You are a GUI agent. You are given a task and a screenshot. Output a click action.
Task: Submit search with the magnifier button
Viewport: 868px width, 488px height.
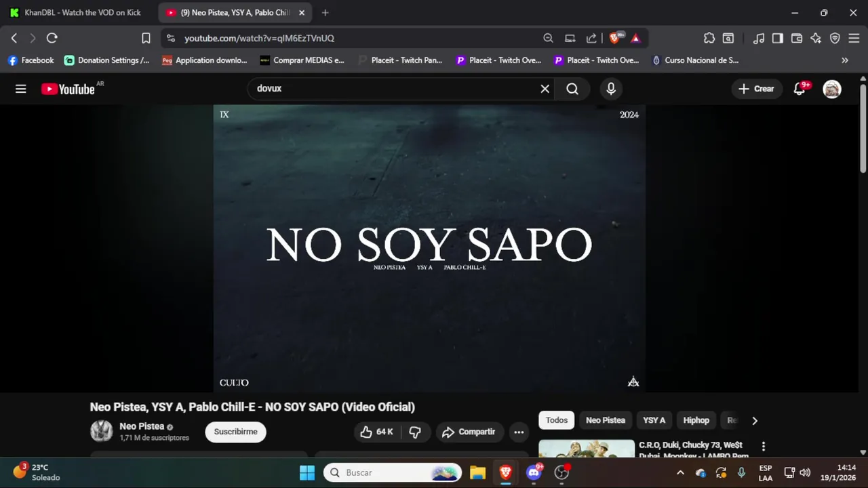coord(572,89)
